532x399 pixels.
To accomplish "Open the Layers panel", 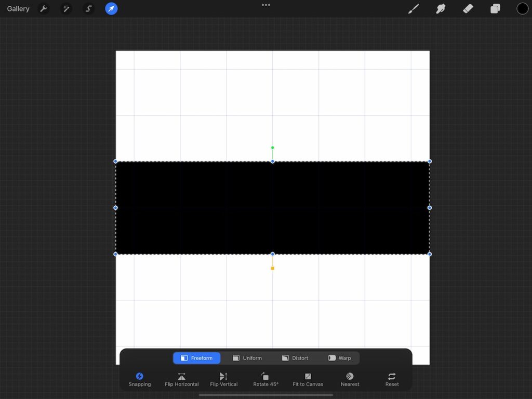I will pyautogui.click(x=495, y=8).
